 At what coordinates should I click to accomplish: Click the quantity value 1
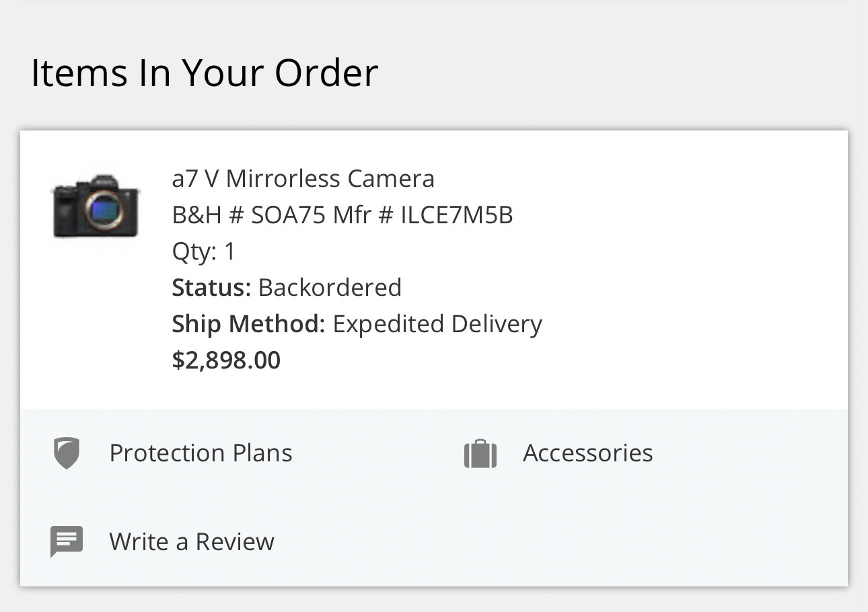(x=230, y=252)
